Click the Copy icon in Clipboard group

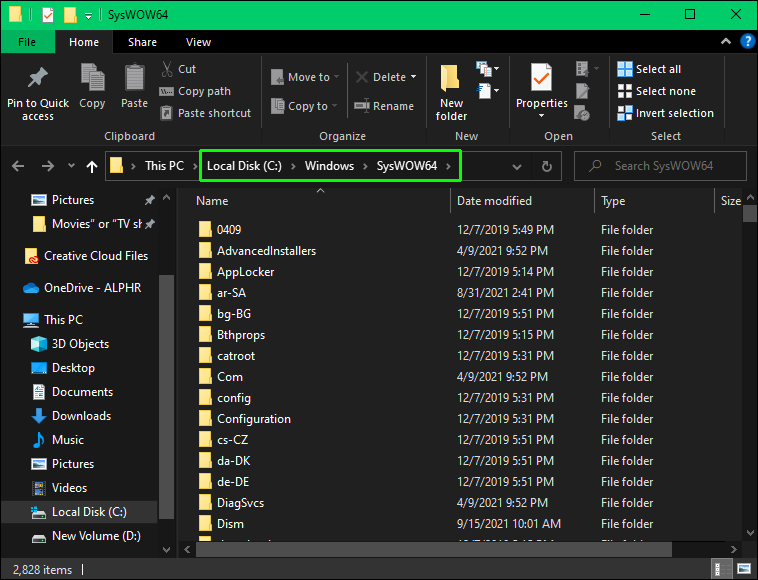tap(92, 86)
